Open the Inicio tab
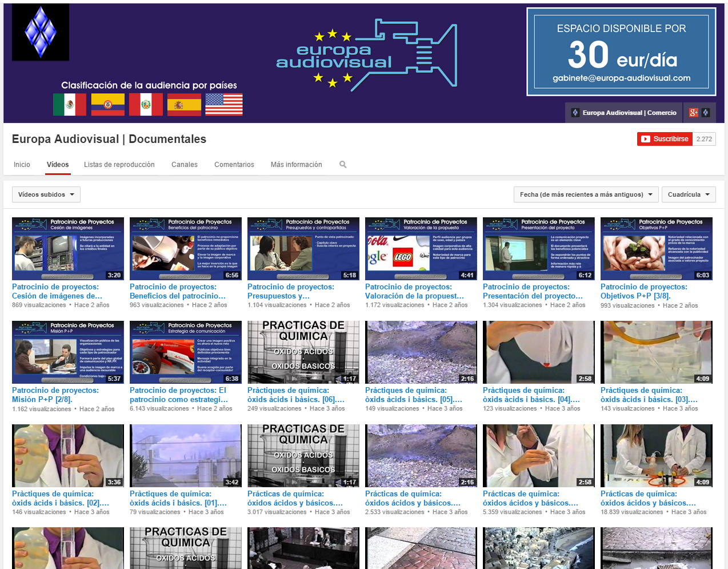 [x=22, y=165]
